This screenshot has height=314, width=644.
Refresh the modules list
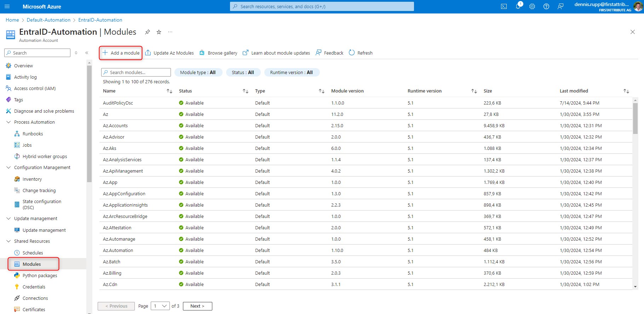click(361, 53)
